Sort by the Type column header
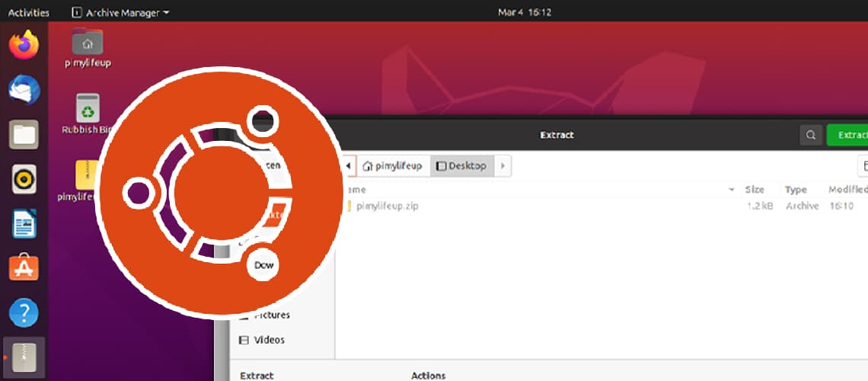The image size is (868, 381). coord(796,190)
